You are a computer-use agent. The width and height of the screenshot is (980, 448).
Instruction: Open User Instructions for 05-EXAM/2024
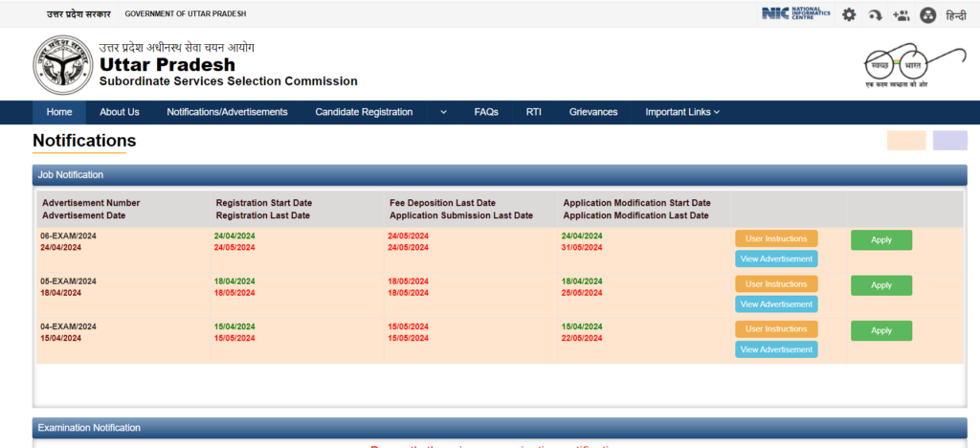(776, 283)
